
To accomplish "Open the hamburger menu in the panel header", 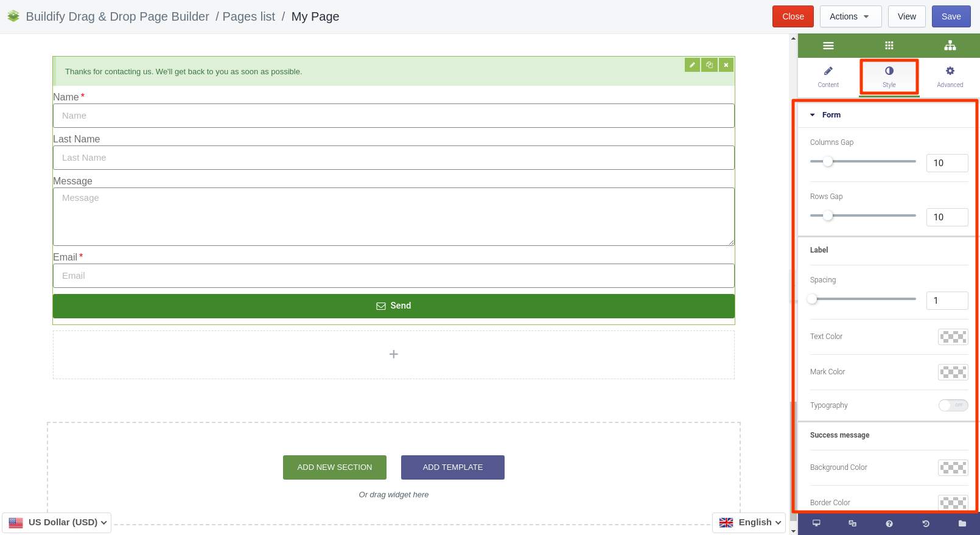I will [x=828, y=46].
